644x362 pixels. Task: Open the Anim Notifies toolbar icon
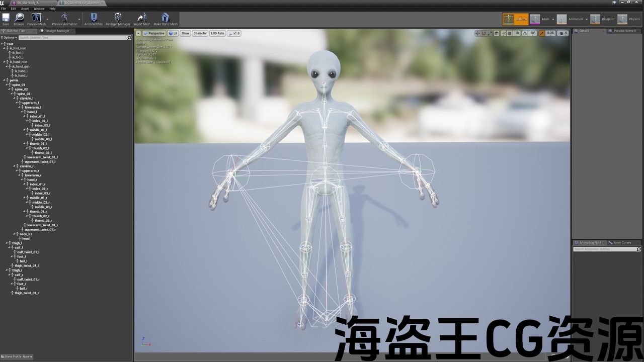pyautogui.click(x=93, y=19)
